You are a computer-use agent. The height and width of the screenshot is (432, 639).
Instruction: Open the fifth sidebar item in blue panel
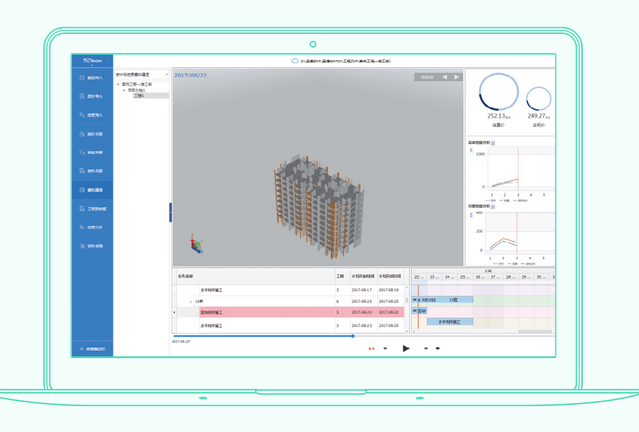click(92, 152)
